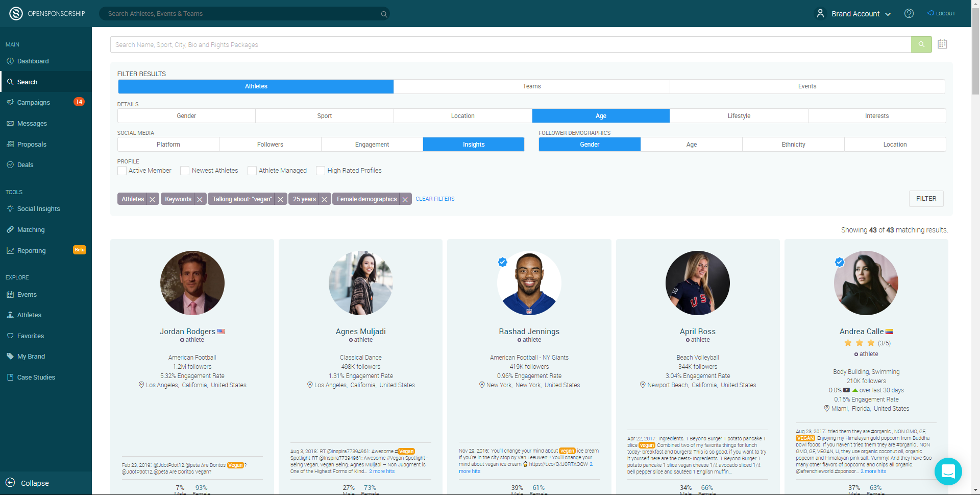This screenshot has width=980, height=495.
Task: Remove the Athletes filter tag
Action: pos(152,199)
